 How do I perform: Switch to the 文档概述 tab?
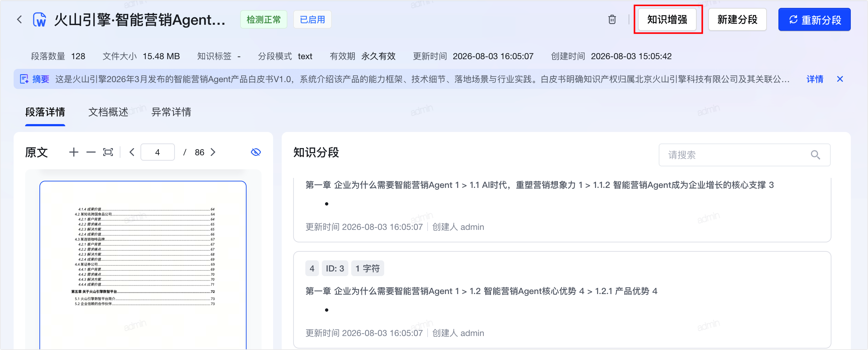point(108,112)
